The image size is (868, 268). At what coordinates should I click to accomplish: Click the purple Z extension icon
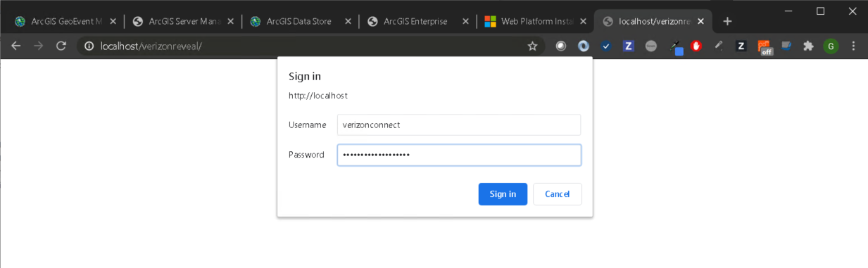(x=629, y=46)
